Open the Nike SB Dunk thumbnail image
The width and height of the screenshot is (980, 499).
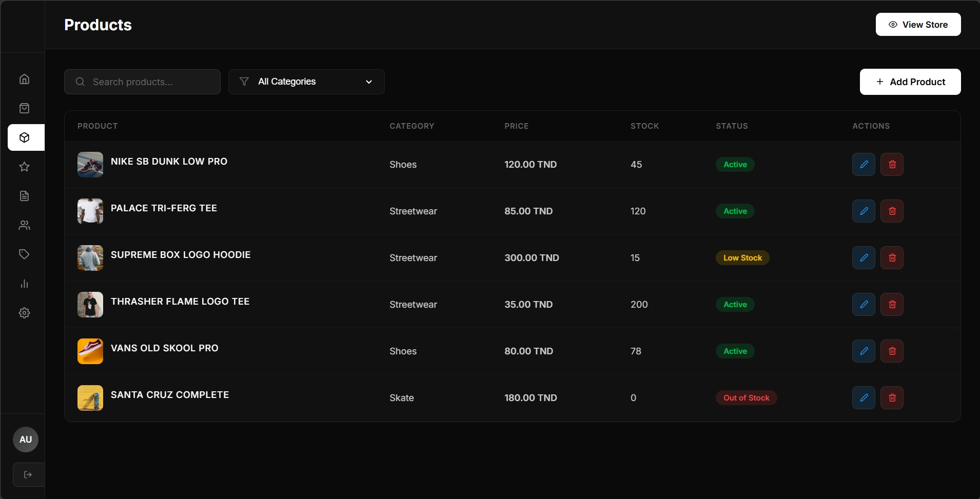point(90,165)
